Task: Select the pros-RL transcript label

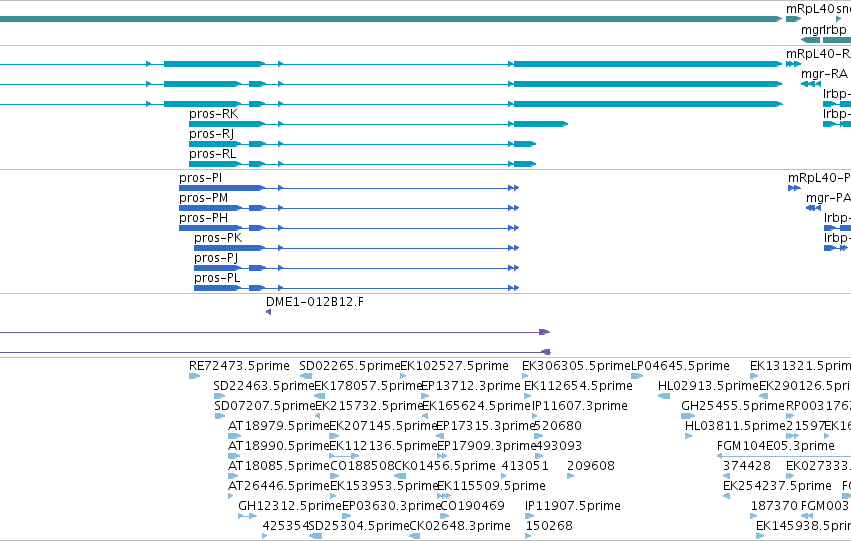Action: coord(213,154)
